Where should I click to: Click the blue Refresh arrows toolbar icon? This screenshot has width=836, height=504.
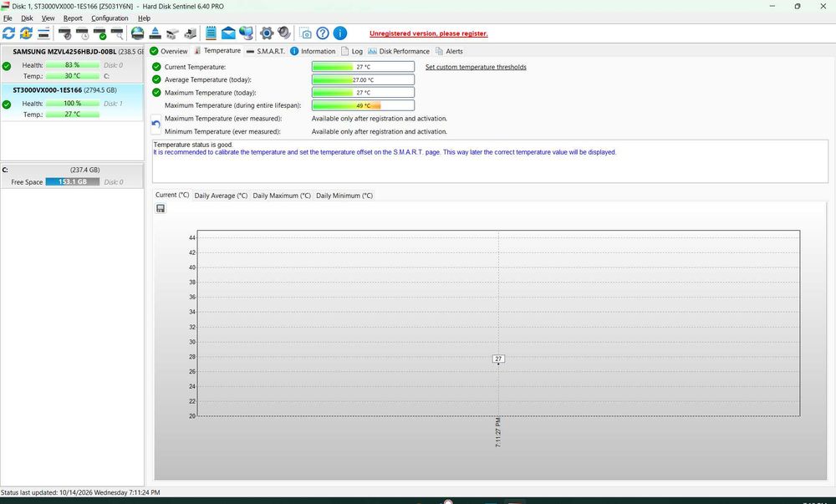click(x=8, y=33)
